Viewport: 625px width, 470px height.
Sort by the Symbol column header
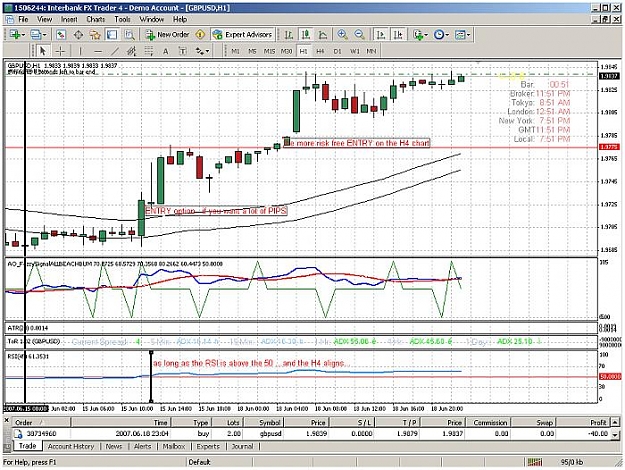263,423
